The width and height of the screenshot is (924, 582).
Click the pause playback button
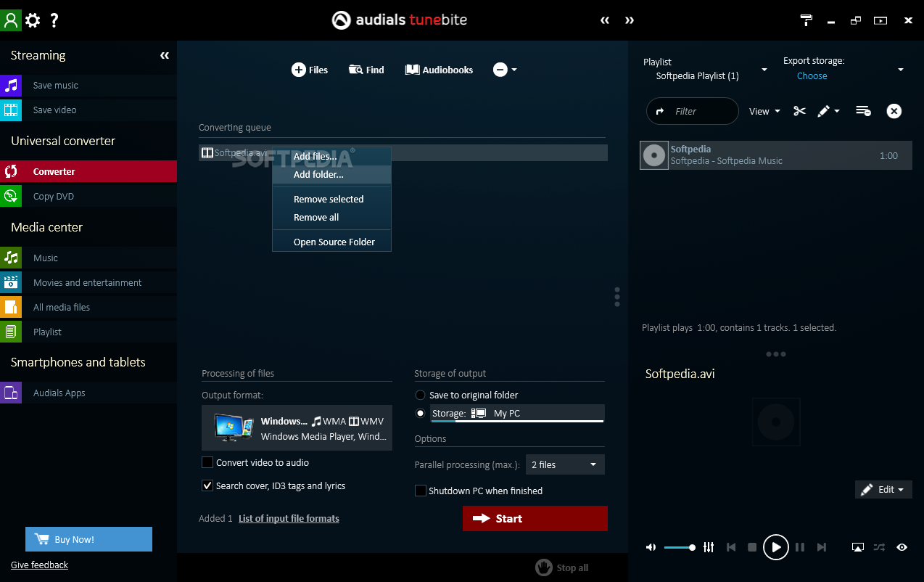tap(800, 547)
